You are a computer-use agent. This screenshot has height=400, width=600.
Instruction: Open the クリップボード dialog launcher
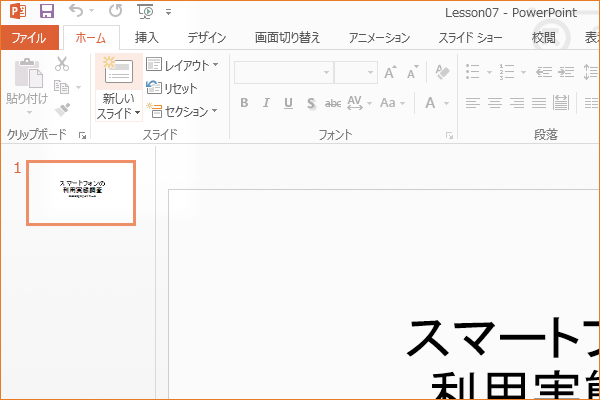[82, 135]
